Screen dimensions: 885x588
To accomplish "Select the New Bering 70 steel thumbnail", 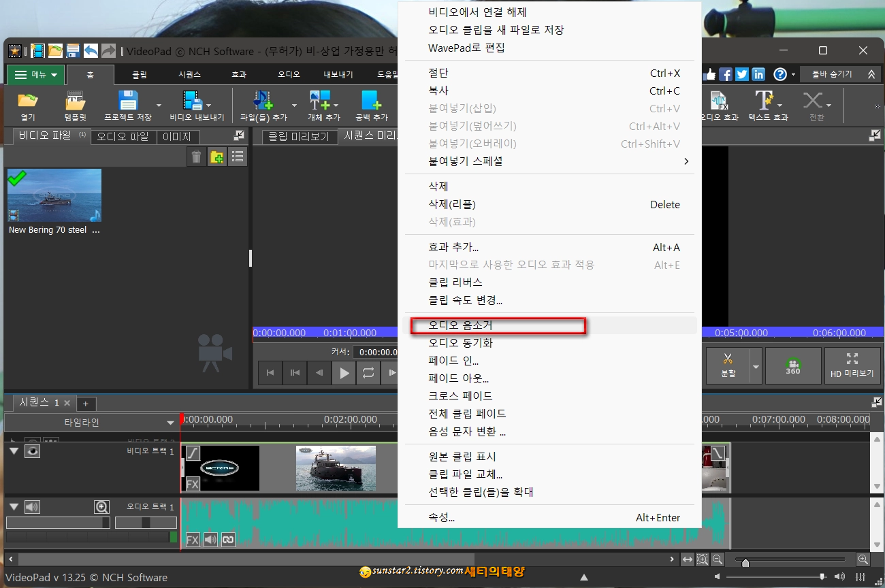I will point(54,195).
